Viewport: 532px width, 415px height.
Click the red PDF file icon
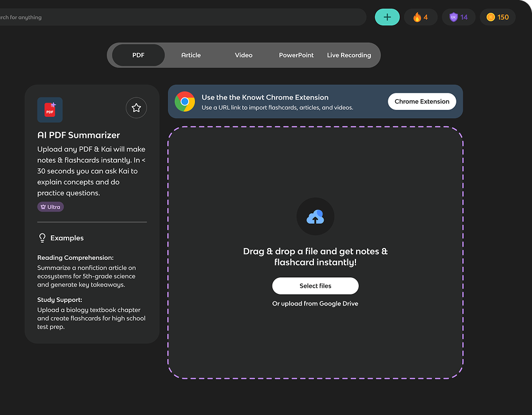(x=50, y=110)
